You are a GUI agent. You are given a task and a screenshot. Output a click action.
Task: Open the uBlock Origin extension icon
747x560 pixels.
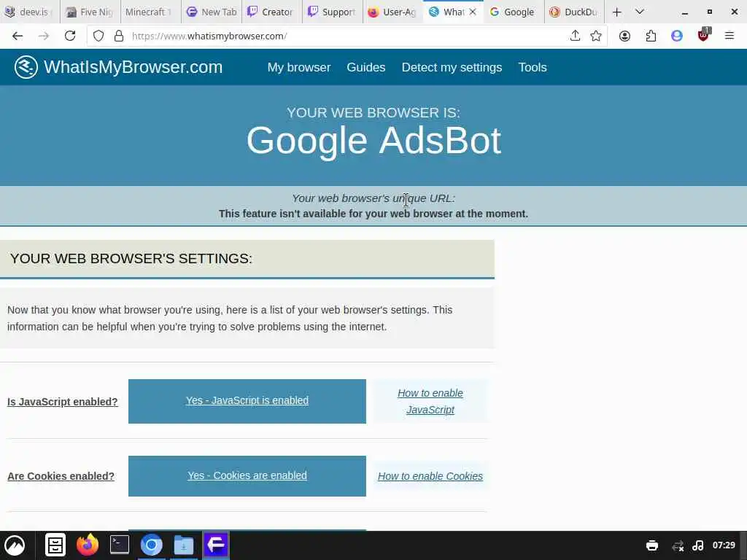click(704, 35)
